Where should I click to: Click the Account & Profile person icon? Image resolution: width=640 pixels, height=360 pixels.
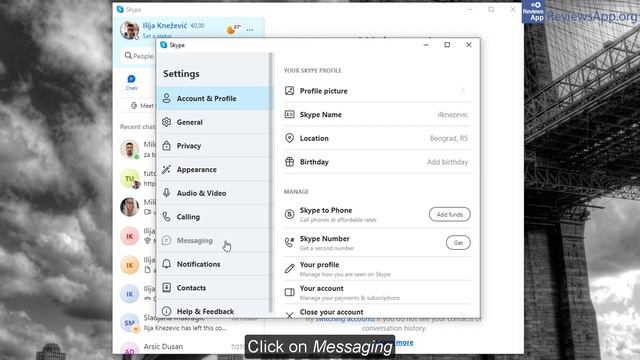pyautogui.click(x=167, y=98)
